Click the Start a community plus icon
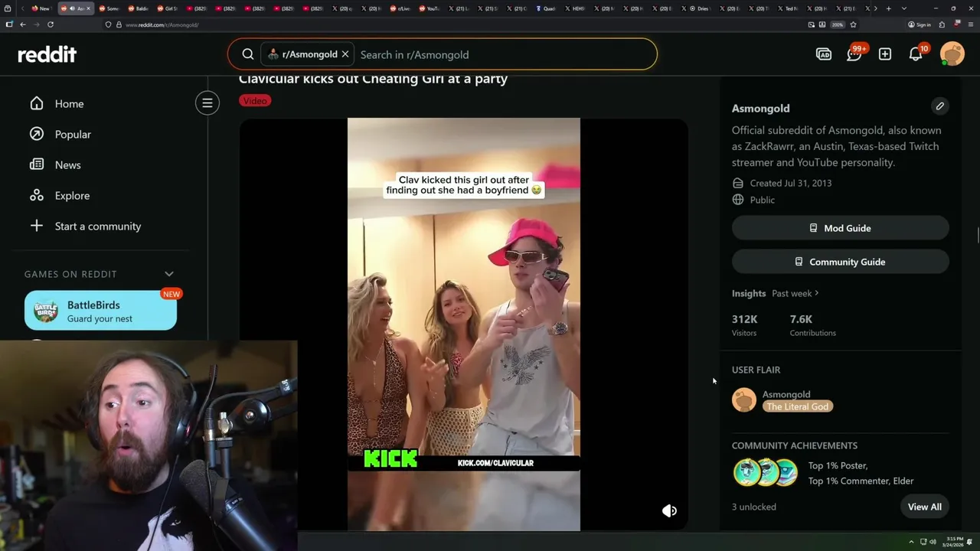 [37, 226]
